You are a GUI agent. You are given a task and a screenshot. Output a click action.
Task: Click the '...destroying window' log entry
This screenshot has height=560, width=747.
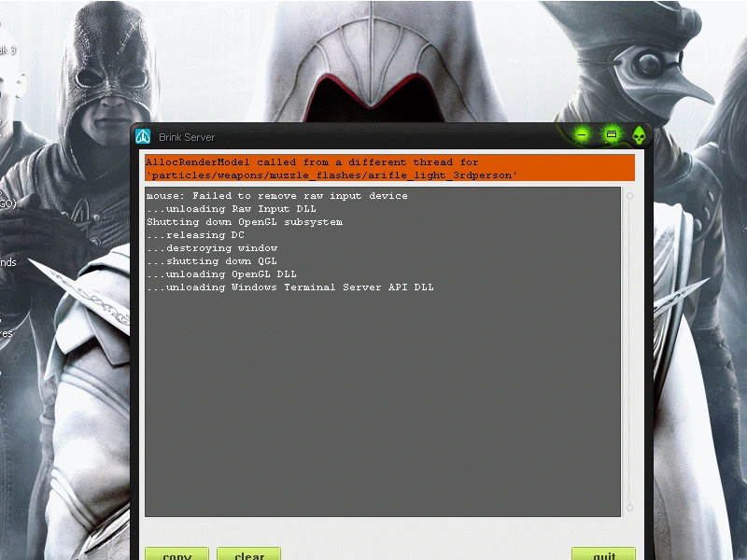(212, 248)
